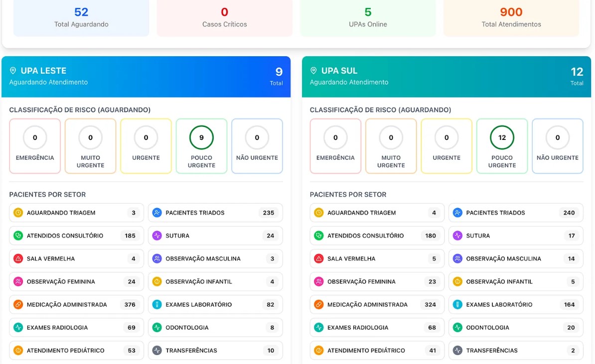Click the gray Transferências icon in UPA LESTE
The width and height of the screenshot is (595, 364).
click(x=157, y=350)
